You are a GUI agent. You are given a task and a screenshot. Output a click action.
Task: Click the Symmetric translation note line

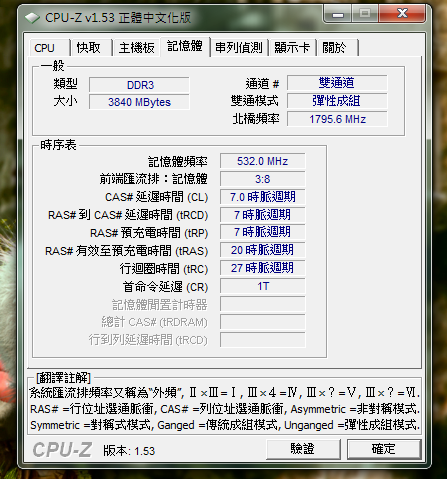[x=224, y=425]
